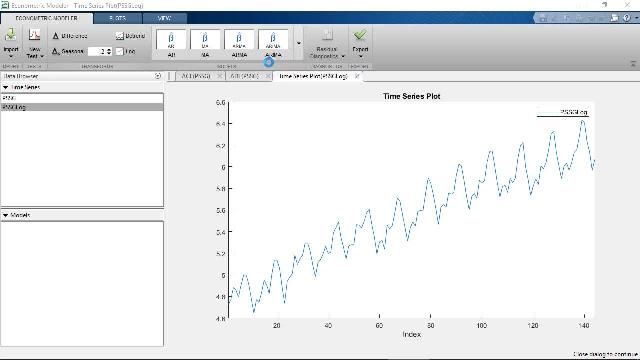Open the help question mark icon
640x360 pixels.
[627, 18]
